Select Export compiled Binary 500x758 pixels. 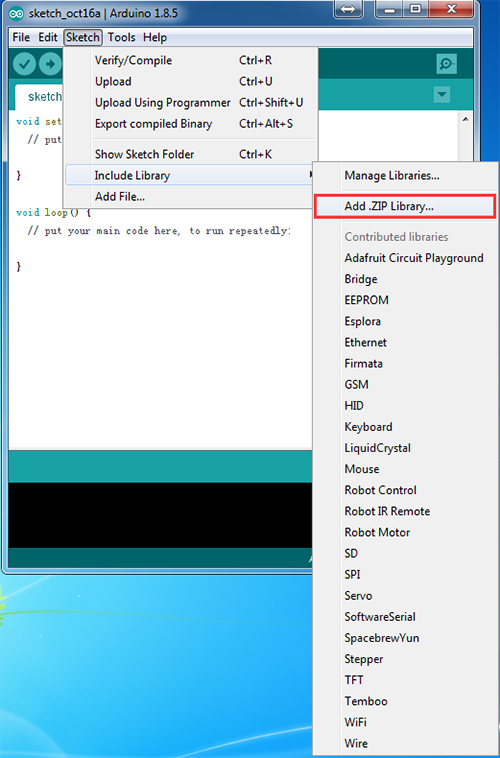pyautogui.click(x=191, y=124)
